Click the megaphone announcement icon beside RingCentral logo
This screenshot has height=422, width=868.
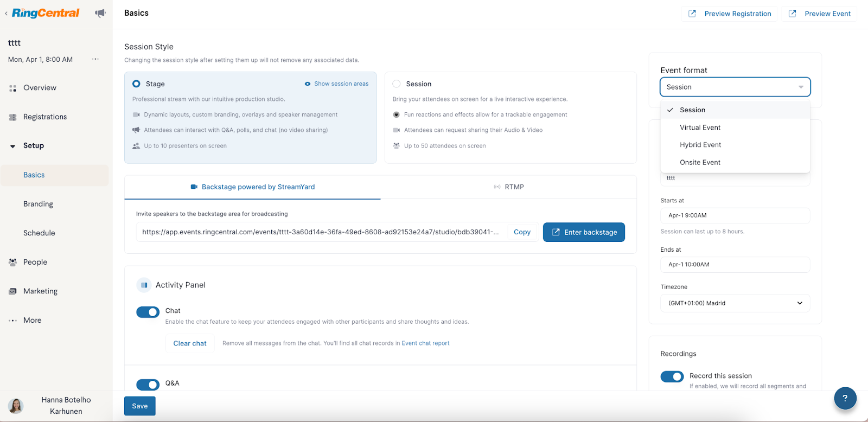pyautogui.click(x=100, y=12)
